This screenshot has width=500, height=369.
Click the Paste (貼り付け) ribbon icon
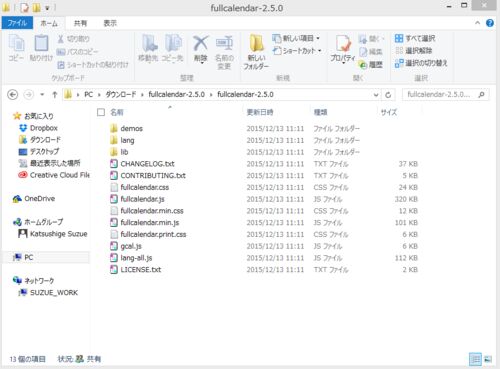coord(41,48)
